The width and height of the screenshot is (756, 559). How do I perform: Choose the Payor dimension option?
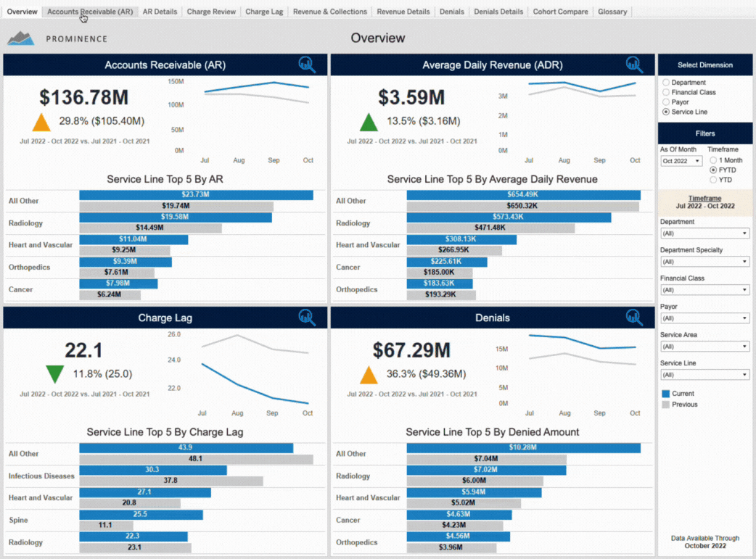[x=666, y=102]
